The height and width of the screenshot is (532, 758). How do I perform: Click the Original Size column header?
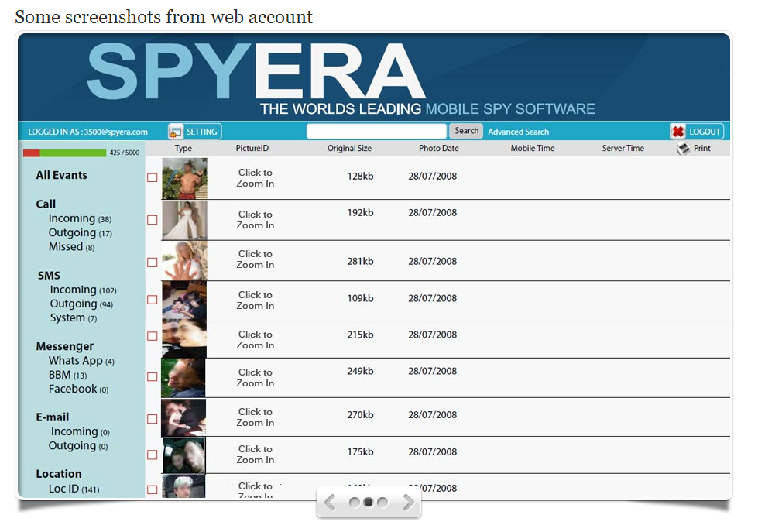pos(349,148)
